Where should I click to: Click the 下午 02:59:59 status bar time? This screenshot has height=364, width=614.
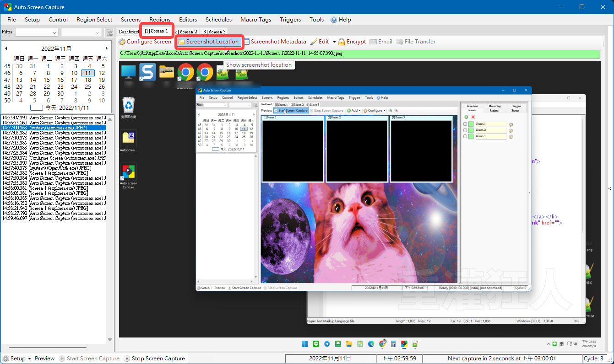click(x=399, y=359)
